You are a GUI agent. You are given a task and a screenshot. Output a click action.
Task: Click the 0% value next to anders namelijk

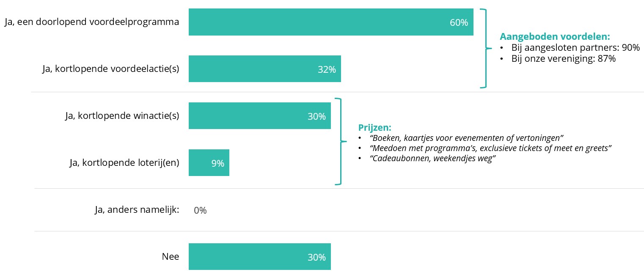200,210
